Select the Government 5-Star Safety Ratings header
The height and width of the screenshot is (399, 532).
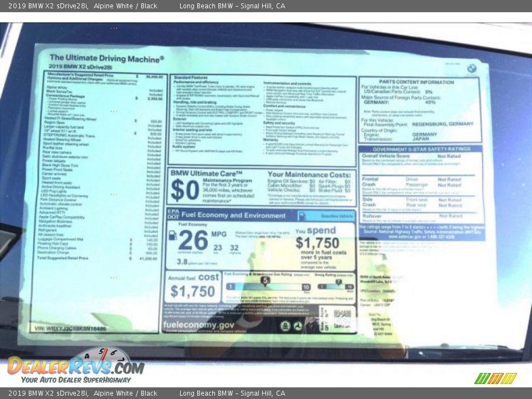pos(420,149)
